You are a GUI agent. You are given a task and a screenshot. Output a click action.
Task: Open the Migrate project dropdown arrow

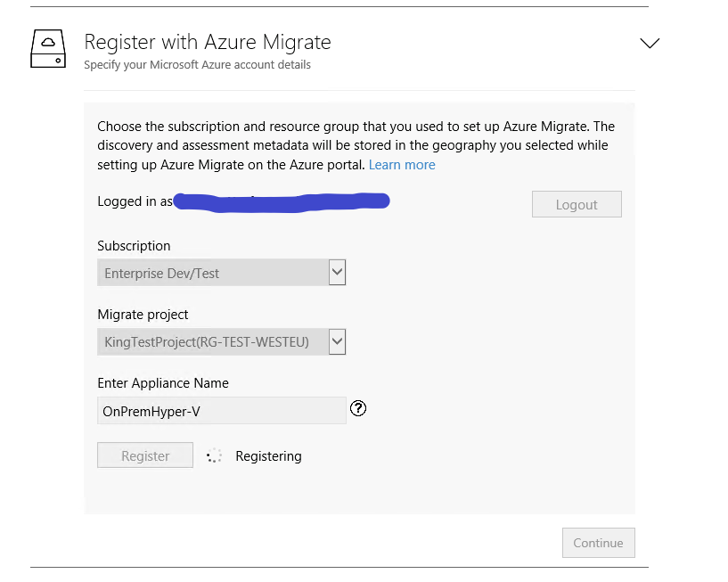tap(337, 342)
